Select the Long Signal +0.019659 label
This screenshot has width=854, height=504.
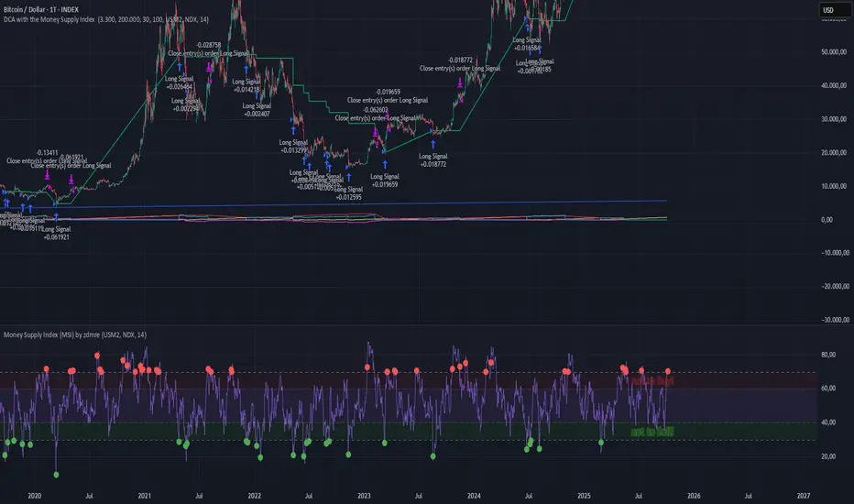pos(385,181)
